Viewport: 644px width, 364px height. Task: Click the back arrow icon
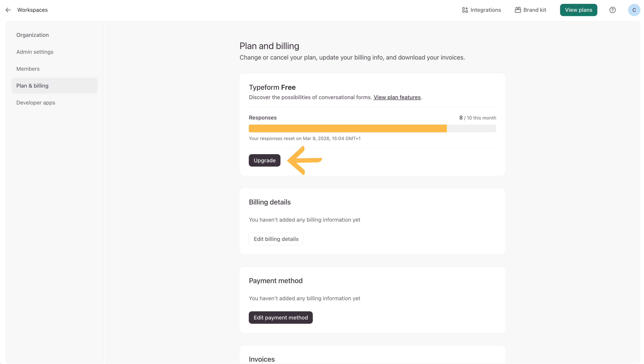[x=8, y=10]
